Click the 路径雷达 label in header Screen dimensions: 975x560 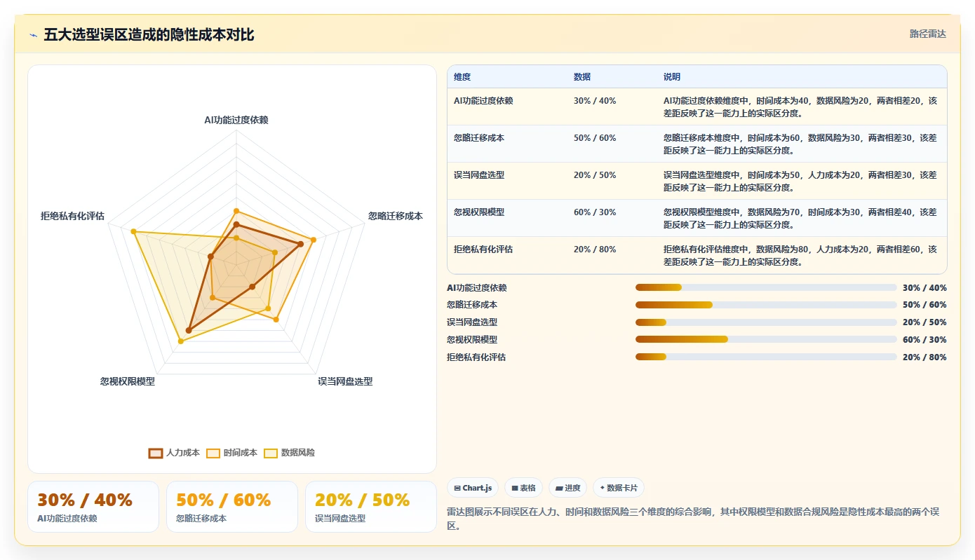coord(927,34)
